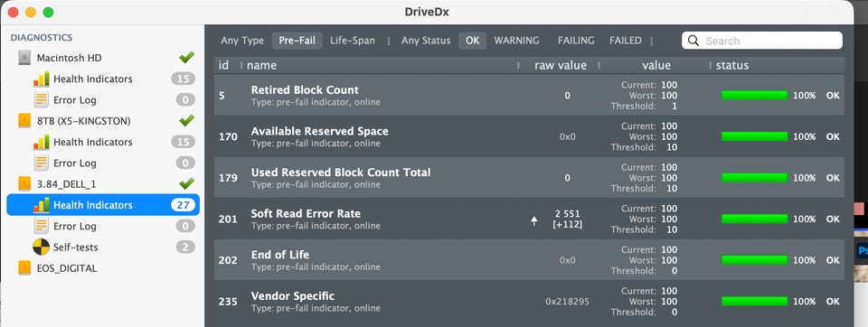The width and height of the screenshot is (868, 327).
Task: Toggle the OK status filter
Action: (x=472, y=41)
